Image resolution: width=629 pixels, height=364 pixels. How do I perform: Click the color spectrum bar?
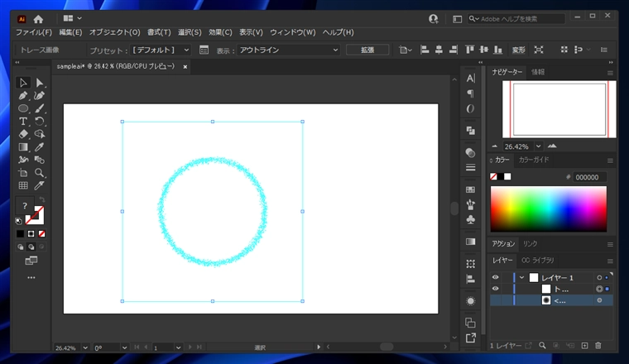click(x=549, y=208)
